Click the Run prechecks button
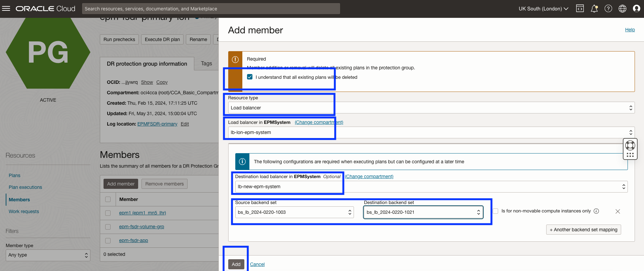Image resolution: width=644 pixels, height=271 pixels. click(119, 39)
